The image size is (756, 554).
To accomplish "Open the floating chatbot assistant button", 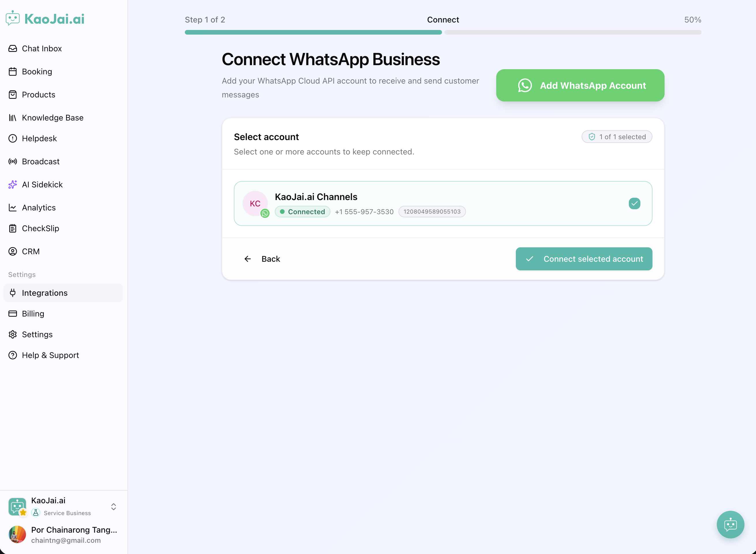I will point(731,525).
